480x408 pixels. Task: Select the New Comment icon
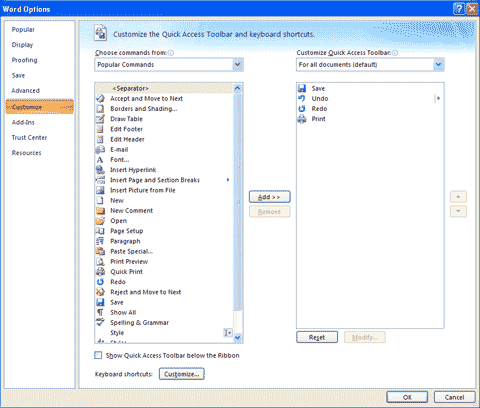[x=100, y=211]
